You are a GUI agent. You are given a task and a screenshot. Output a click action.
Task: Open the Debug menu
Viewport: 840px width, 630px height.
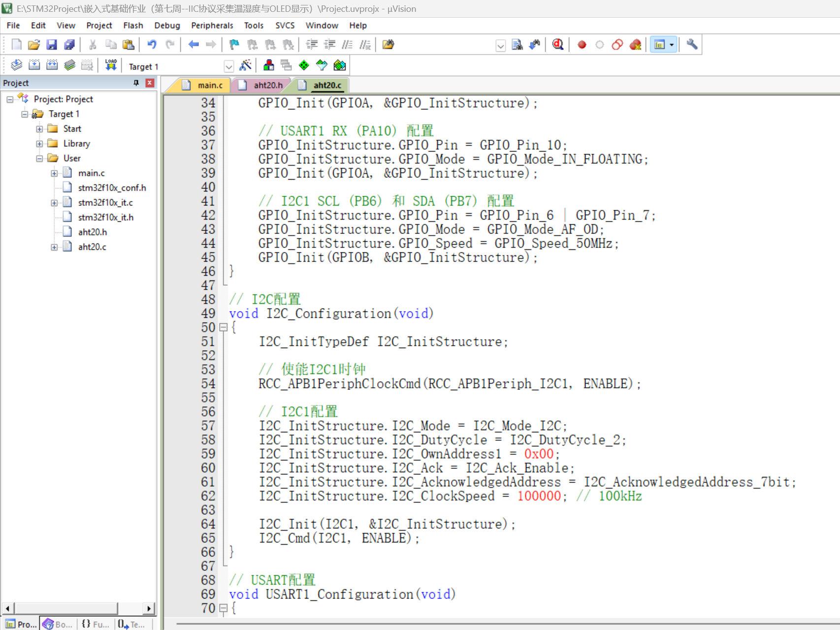pos(167,25)
